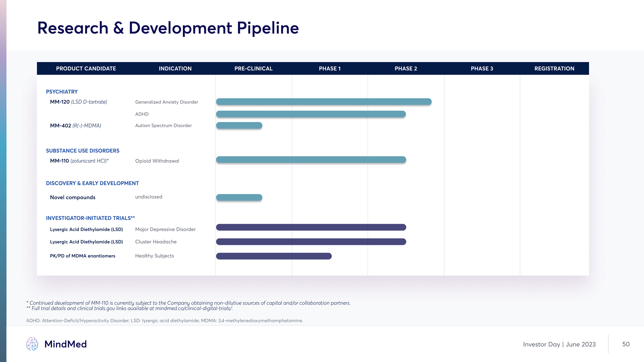Image resolution: width=644 pixels, height=362 pixels.
Task: Click the slide page number 50
Action: 626,344
